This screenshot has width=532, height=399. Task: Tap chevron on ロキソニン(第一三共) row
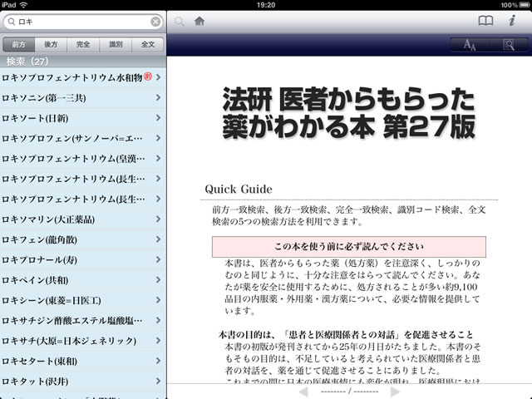click(x=159, y=98)
